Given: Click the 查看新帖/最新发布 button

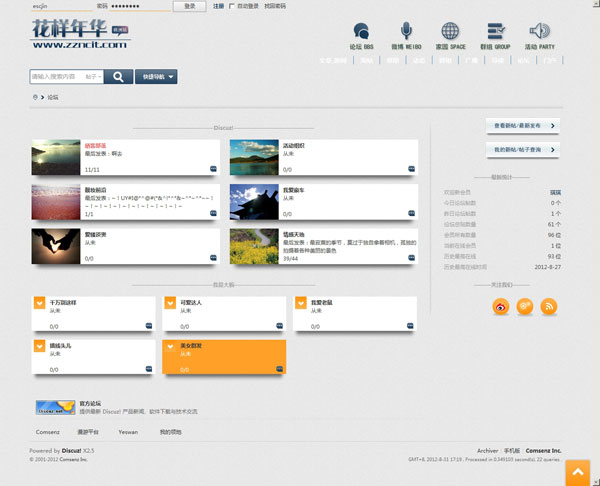Looking at the screenshot, I should click(523, 126).
